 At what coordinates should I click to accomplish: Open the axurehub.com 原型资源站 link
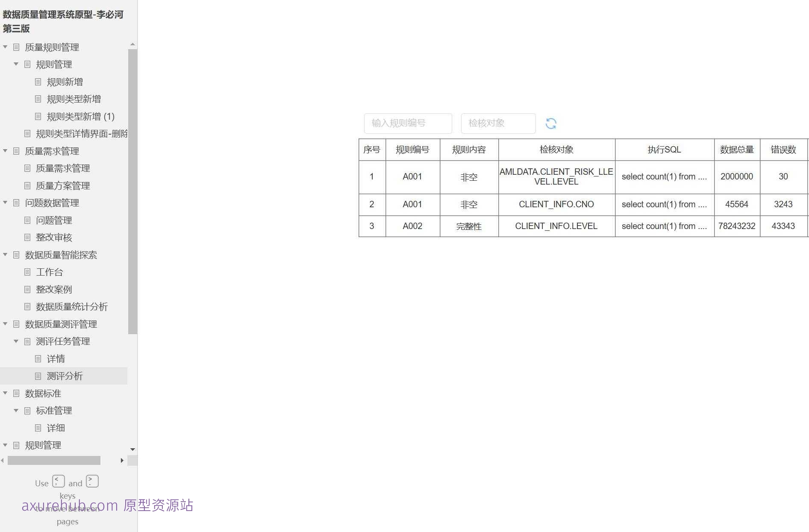click(108, 506)
